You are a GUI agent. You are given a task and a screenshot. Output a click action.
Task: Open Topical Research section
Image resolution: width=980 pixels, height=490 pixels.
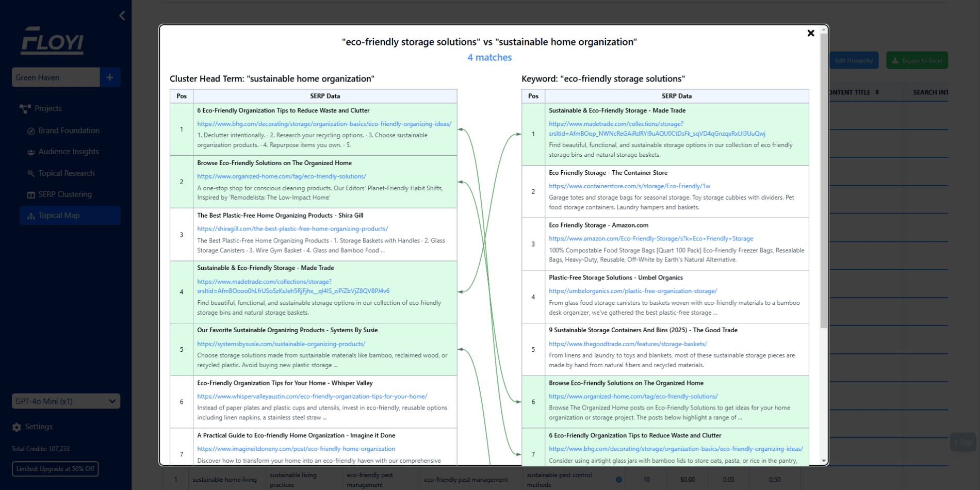pyautogui.click(x=67, y=173)
